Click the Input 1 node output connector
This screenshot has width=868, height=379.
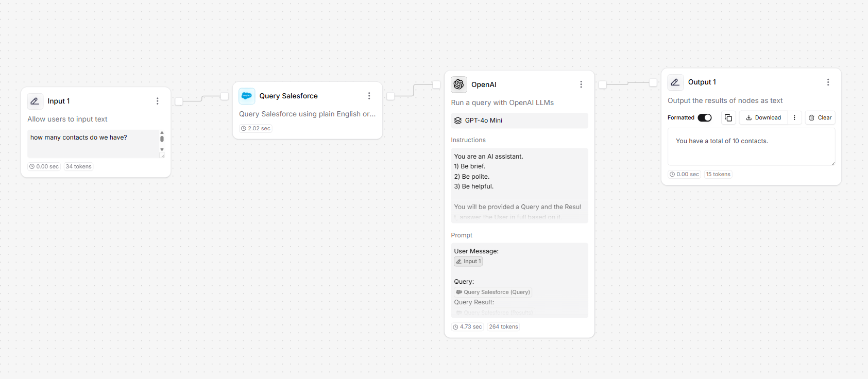(x=179, y=101)
